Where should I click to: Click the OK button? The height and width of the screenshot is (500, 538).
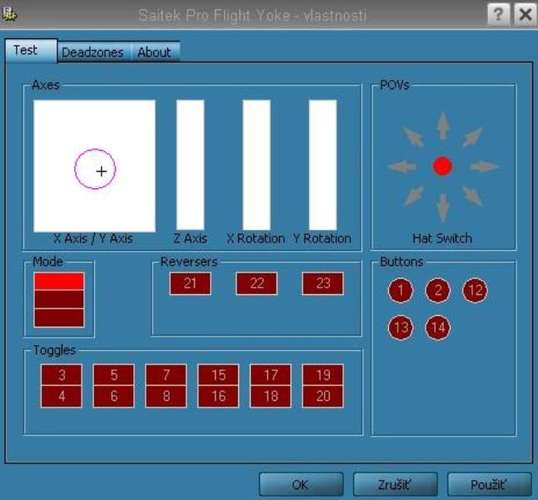[x=301, y=484]
